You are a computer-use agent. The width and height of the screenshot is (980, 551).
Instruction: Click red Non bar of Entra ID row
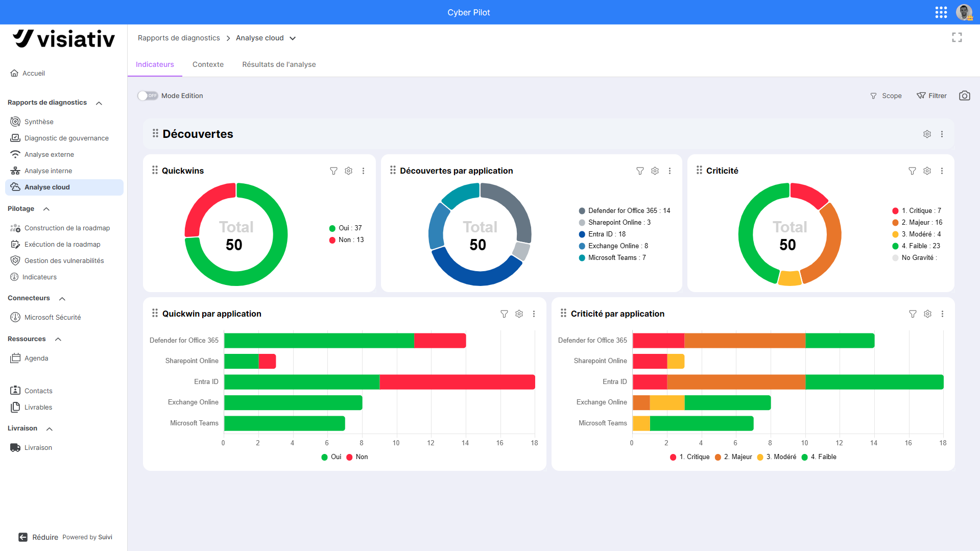pyautogui.click(x=457, y=382)
